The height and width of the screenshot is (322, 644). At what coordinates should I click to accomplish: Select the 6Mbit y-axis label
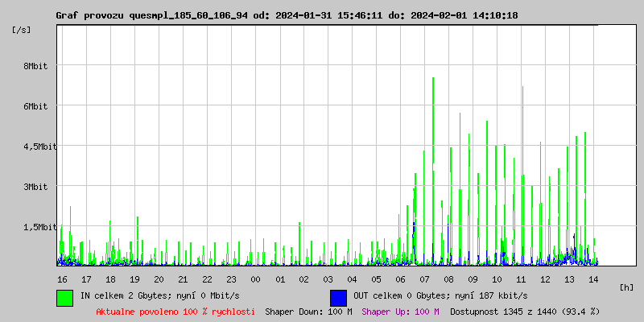pyautogui.click(x=36, y=106)
